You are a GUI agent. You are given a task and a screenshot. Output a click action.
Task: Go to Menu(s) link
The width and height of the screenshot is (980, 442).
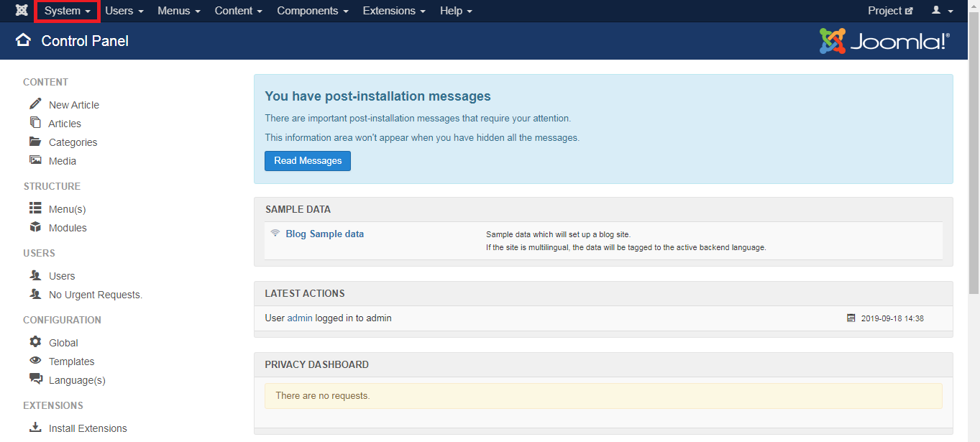point(68,209)
